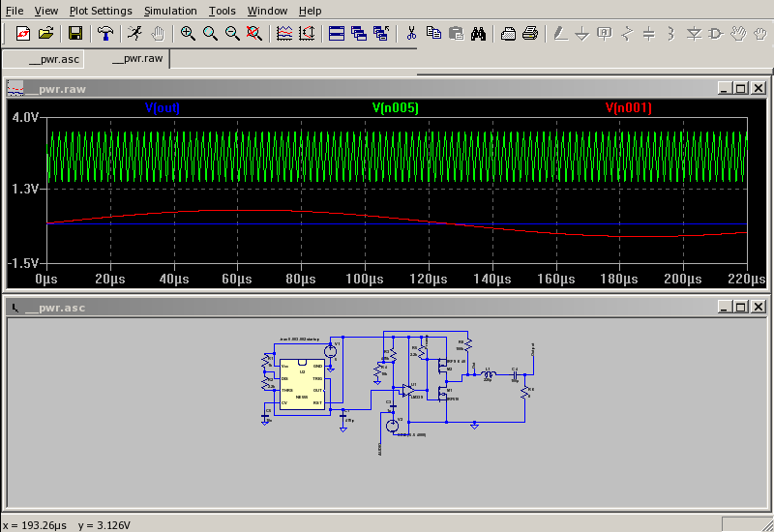Maximize the __pwr.raw plot window
This screenshot has height=532, width=774.
point(740,88)
